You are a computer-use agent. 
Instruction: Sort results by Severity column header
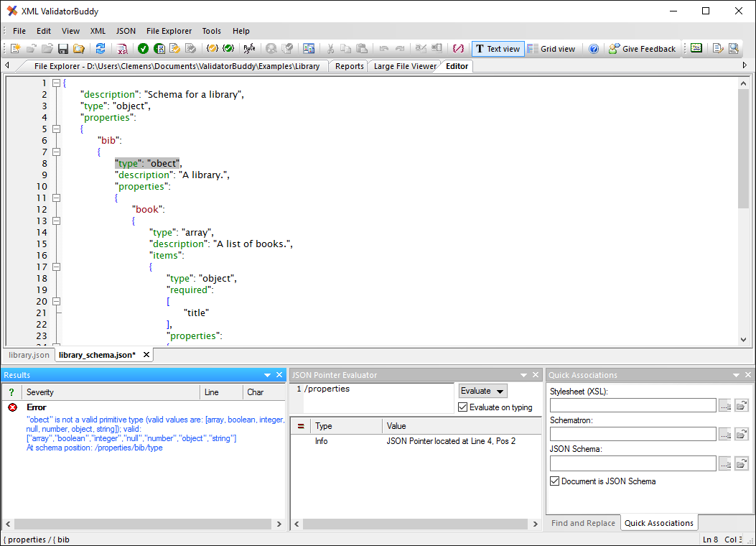point(111,392)
